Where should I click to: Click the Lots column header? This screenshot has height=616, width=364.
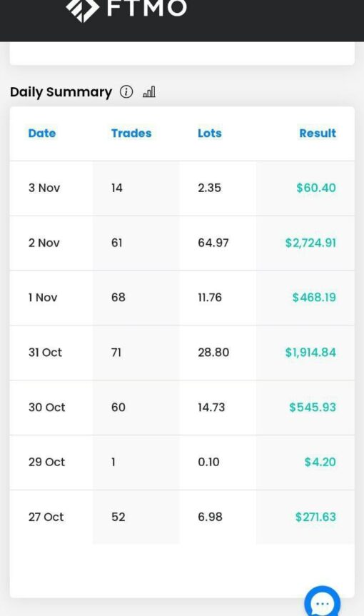click(x=210, y=133)
